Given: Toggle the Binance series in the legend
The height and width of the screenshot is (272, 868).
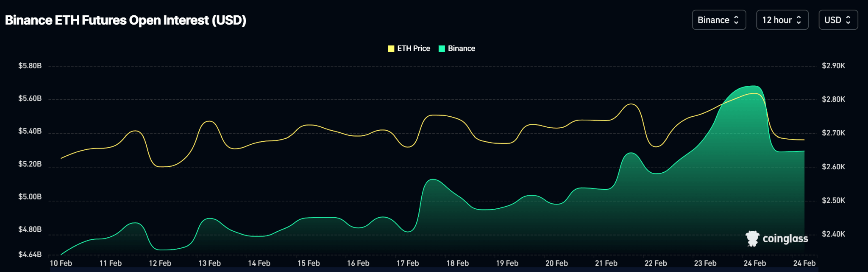Looking at the screenshot, I should pyautogui.click(x=461, y=48).
